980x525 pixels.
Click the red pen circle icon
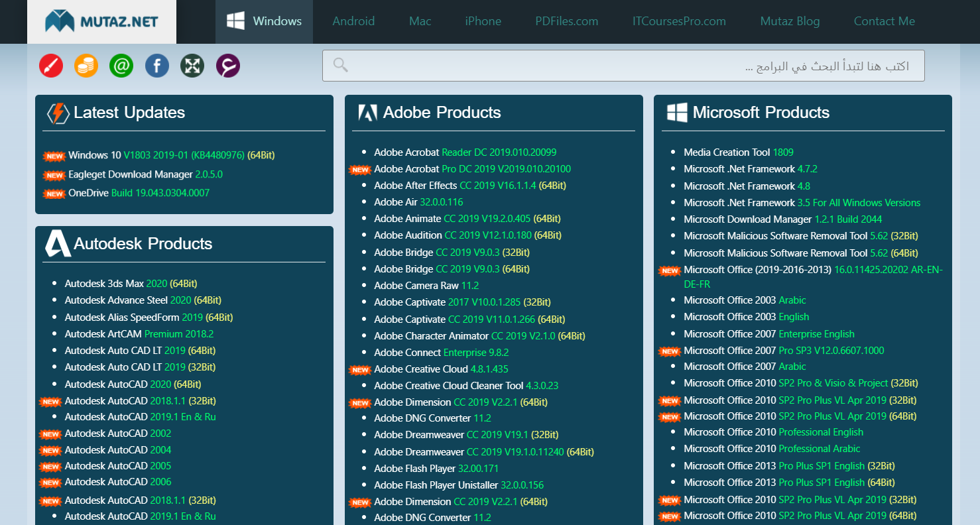51,66
